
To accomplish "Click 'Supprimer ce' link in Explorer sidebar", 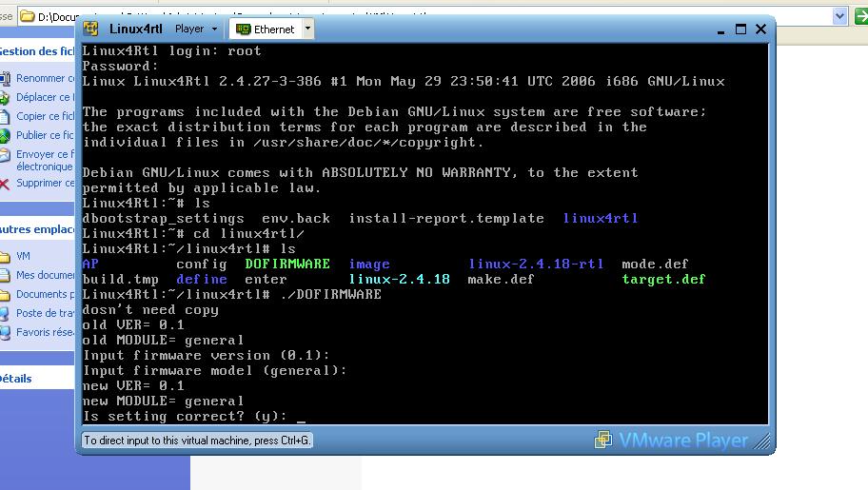I will (45, 183).
